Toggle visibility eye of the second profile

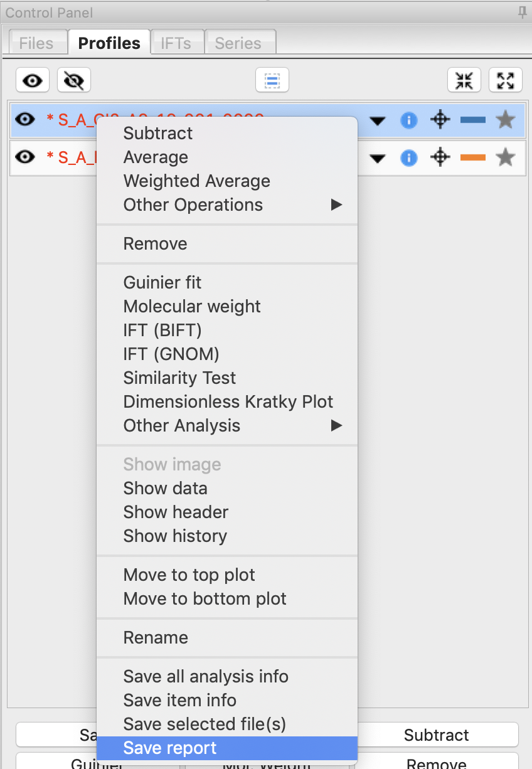24,157
